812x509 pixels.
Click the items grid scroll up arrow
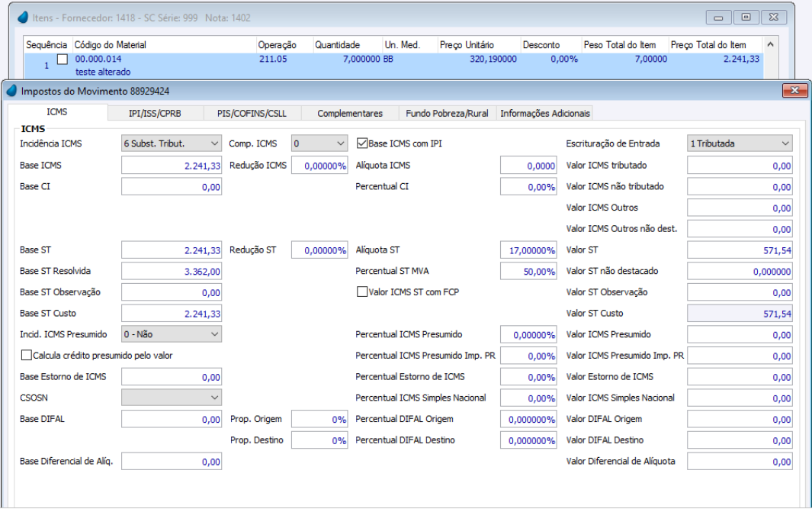point(770,45)
